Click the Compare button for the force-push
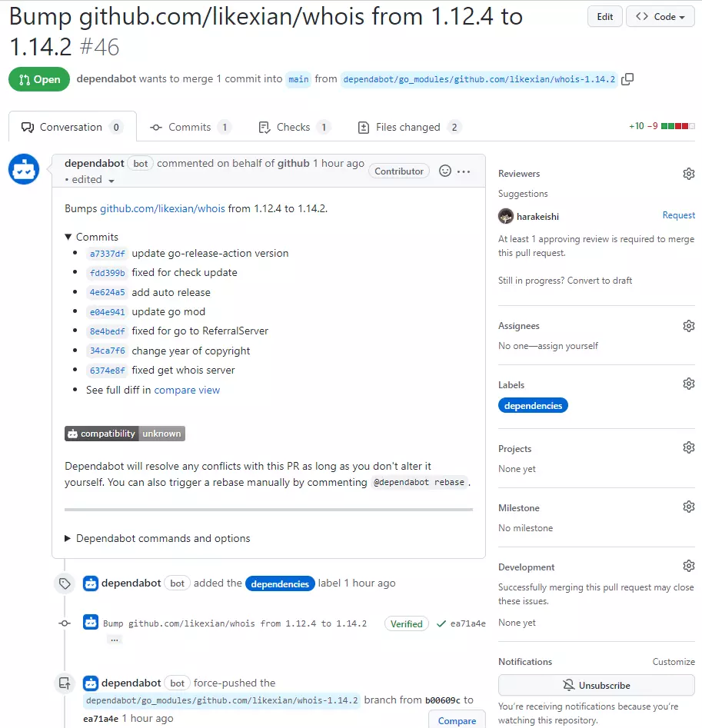 pyautogui.click(x=456, y=720)
